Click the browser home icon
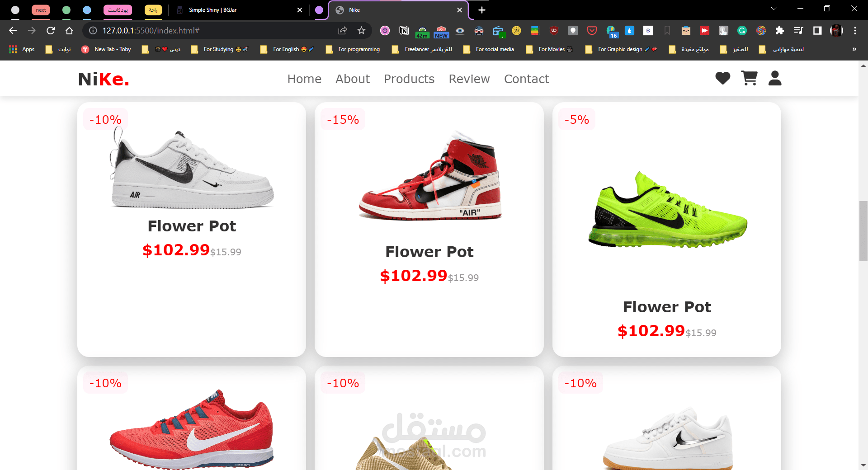Image resolution: width=868 pixels, height=470 pixels. point(69,30)
